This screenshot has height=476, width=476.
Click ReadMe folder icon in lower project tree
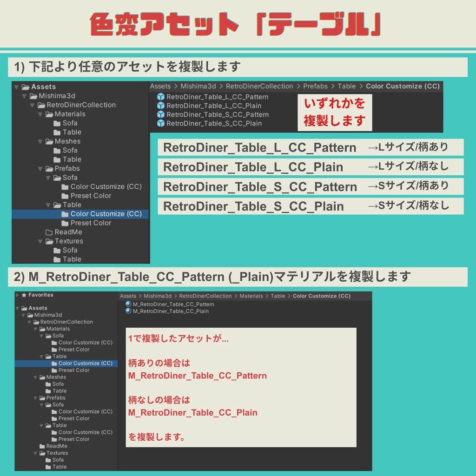(x=42, y=446)
